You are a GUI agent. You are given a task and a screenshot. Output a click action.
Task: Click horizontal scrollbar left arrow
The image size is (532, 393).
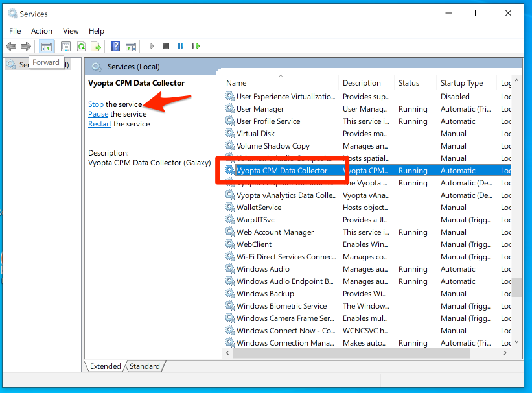(227, 353)
